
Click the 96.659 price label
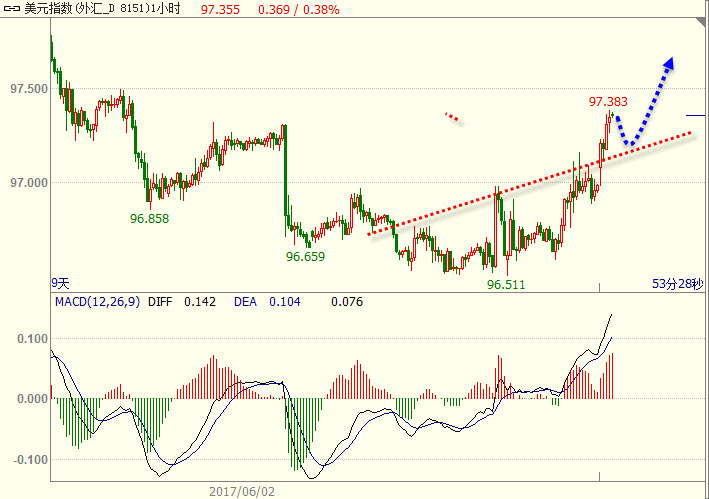pos(305,256)
